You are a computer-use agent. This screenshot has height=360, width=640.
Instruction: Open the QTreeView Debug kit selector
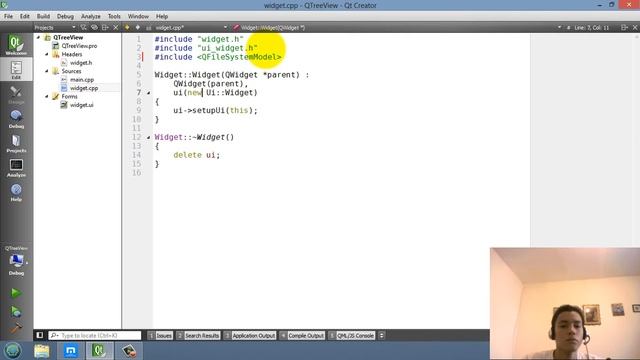point(16,261)
